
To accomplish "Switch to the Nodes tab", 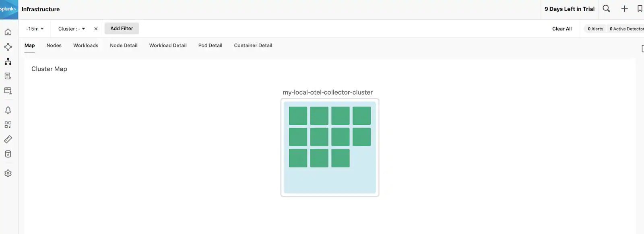I will [54, 46].
